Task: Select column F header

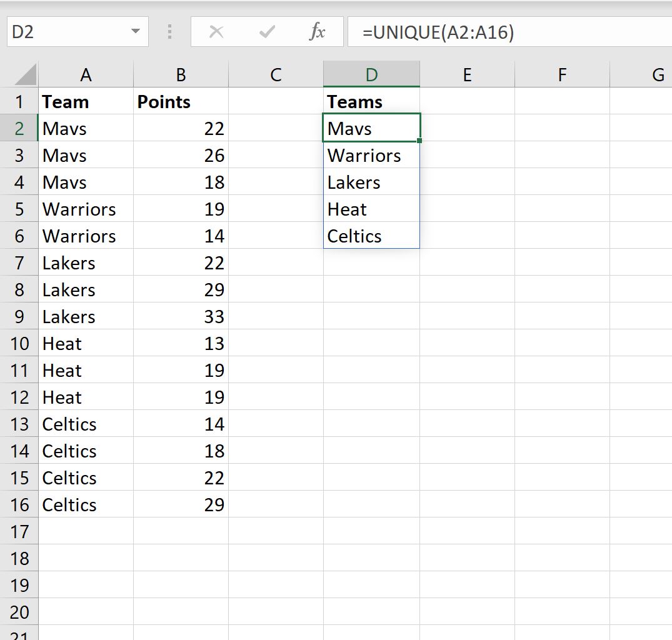Action: 562,74
